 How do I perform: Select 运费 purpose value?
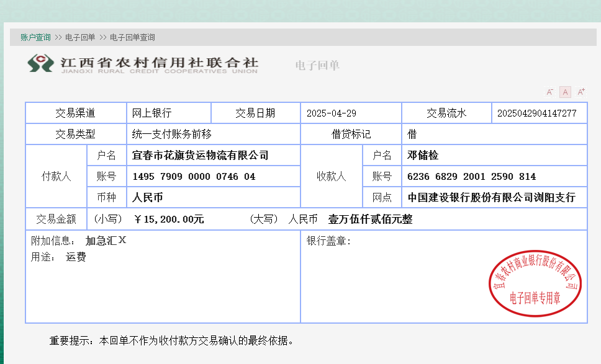[x=76, y=257]
